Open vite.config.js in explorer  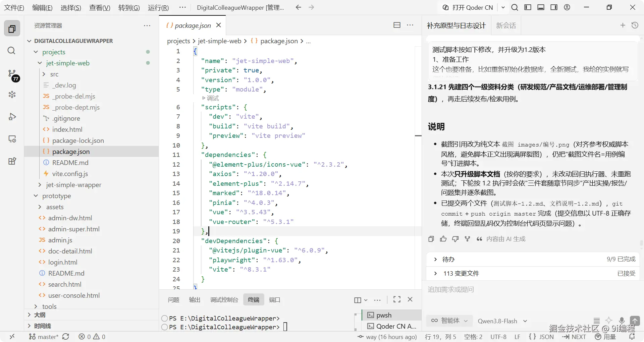70,174
